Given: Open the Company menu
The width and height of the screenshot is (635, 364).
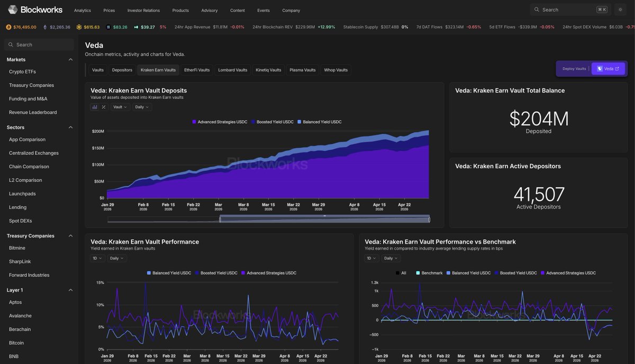Looking at the screenshot, I should click(x=291, y=10).
